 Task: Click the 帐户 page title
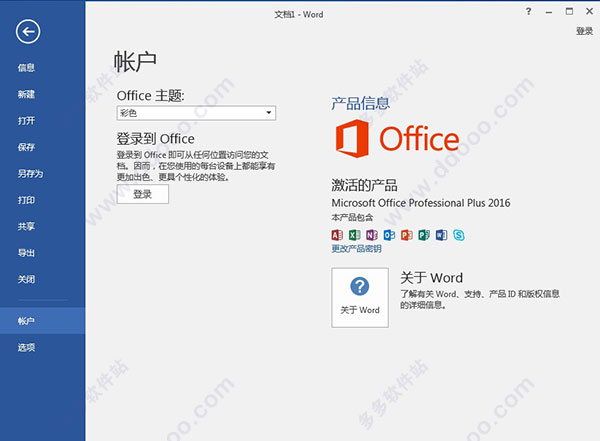pos(135,61)
